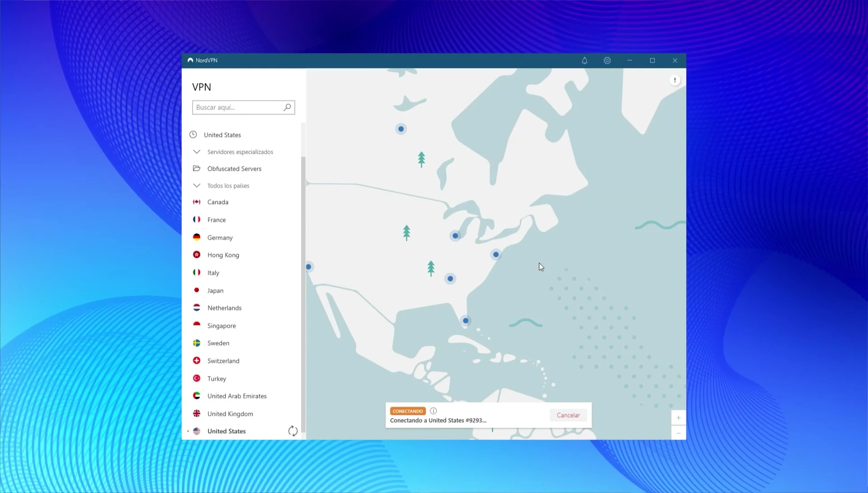Click the Italy flag icon

click(197, 272)
